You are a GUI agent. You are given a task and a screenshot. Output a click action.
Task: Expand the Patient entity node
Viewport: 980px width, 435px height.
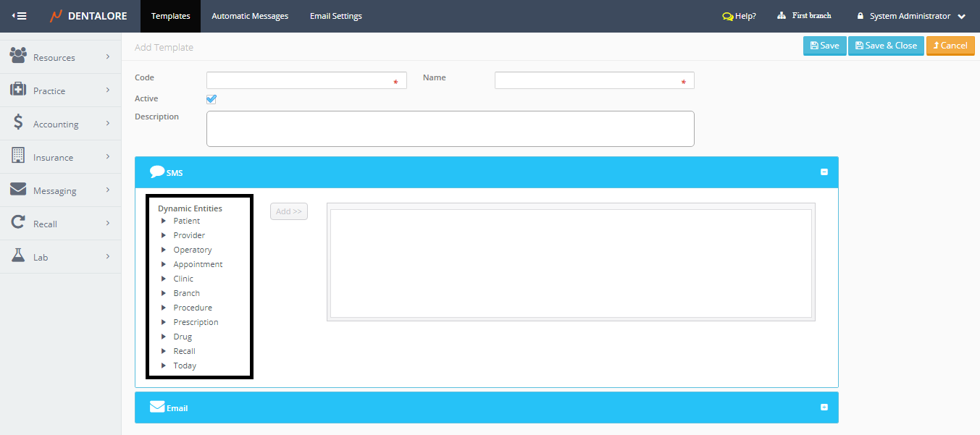pos(164,221)
